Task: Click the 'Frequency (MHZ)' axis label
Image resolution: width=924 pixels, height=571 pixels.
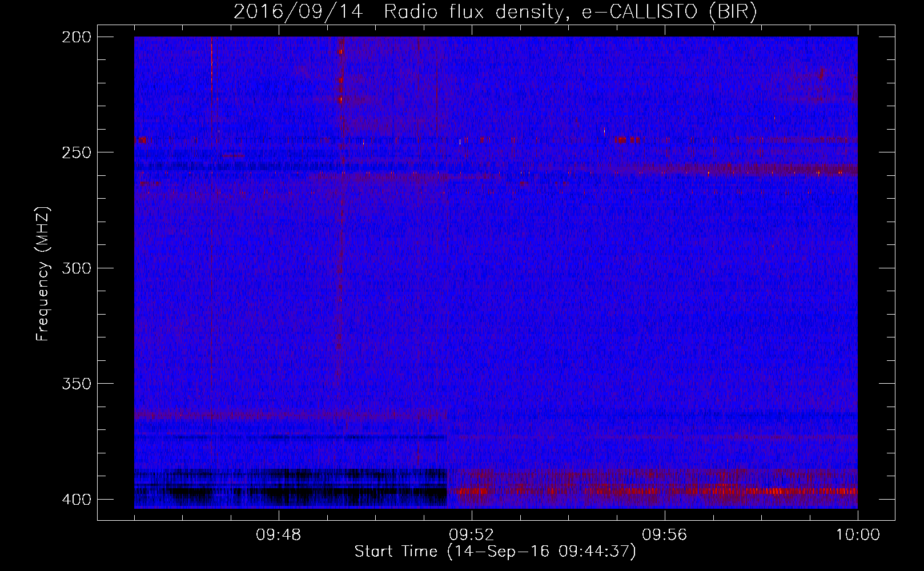Action: coord(43,274)
